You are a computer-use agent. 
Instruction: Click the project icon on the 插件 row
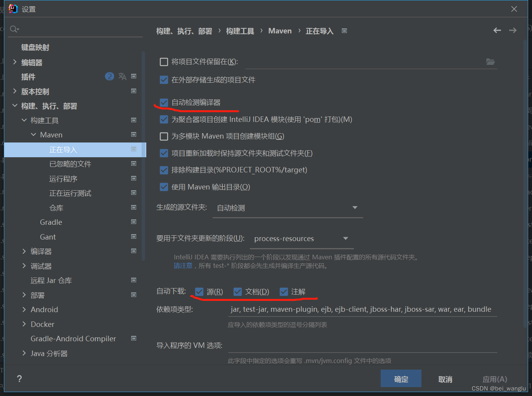point(134,76)
